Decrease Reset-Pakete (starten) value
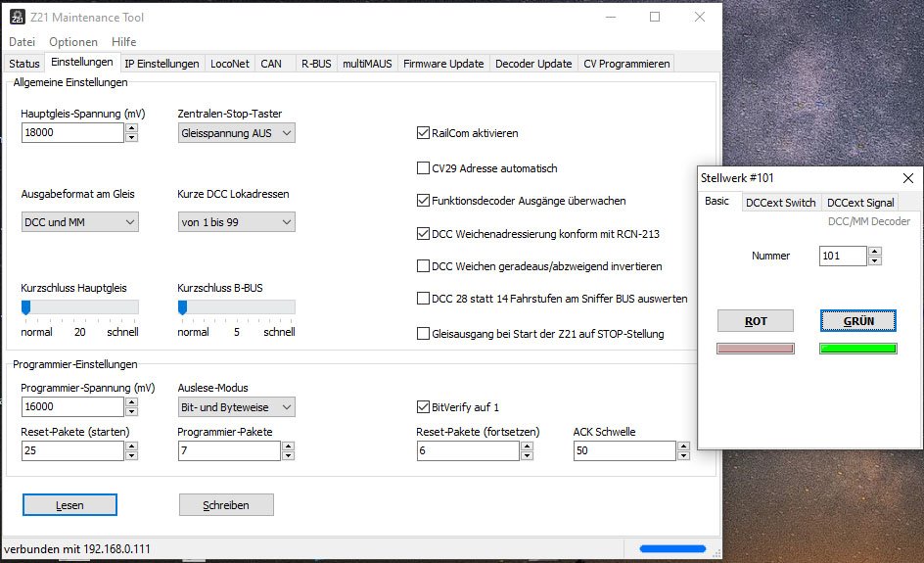 pyautogui.click(x=132, y=455)
